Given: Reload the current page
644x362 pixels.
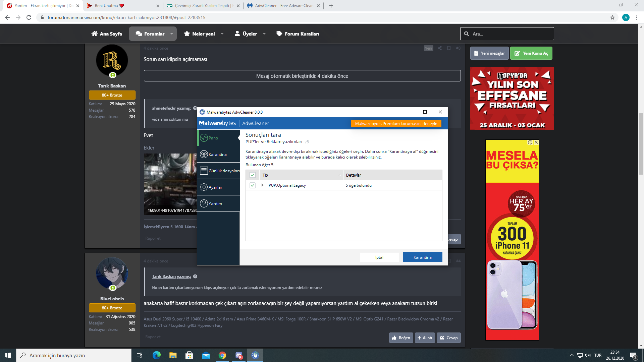Looking at the screenshot, I should [x=29, y=17].
